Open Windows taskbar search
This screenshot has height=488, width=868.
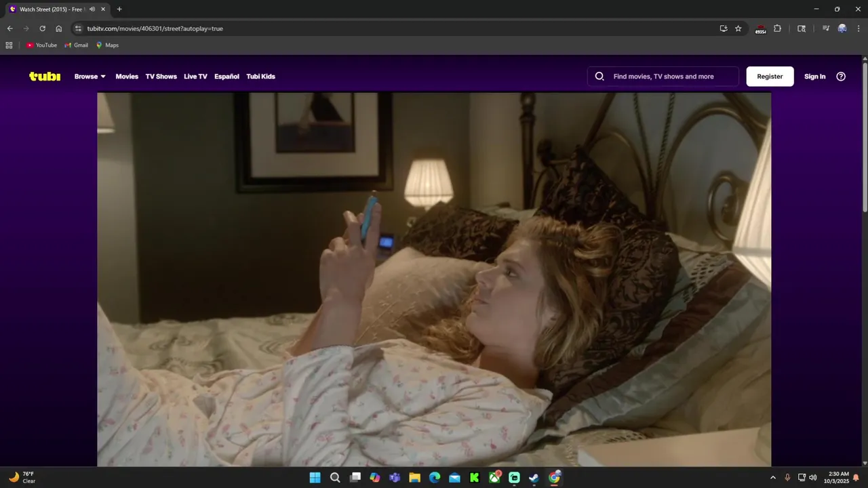(335, 478)
